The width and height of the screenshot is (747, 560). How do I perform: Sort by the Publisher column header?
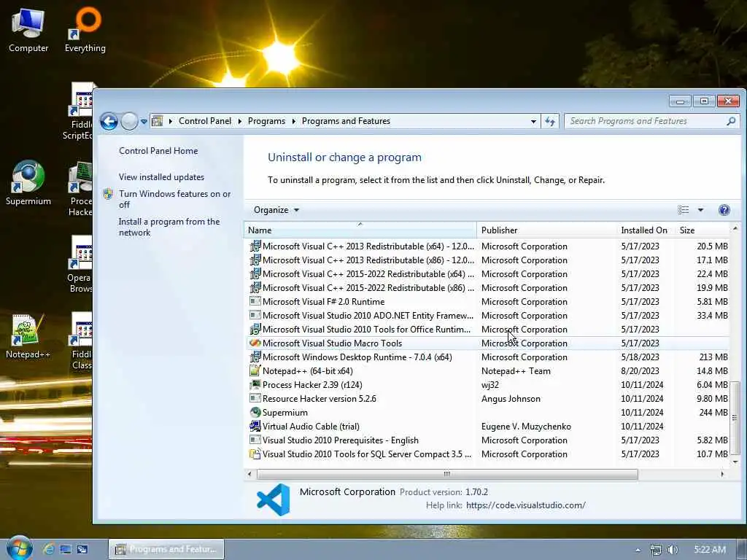pyautogui.click(x=546, y=230)
